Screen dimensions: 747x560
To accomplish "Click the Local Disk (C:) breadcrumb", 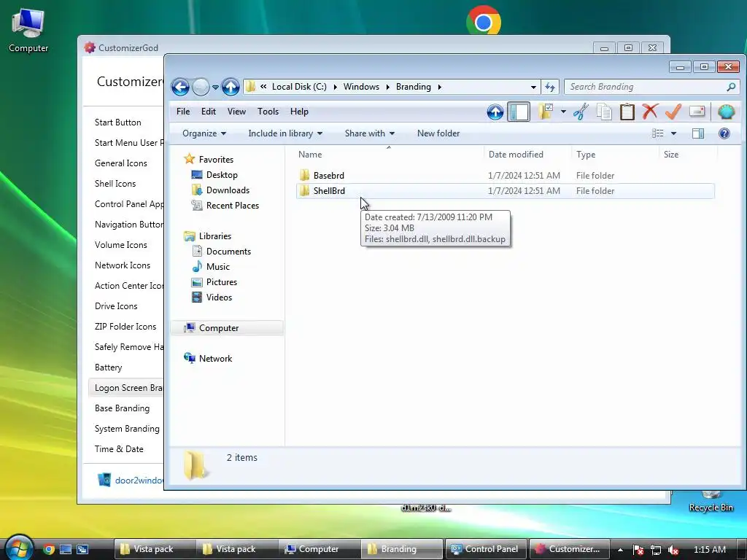I will click(299, 87).
